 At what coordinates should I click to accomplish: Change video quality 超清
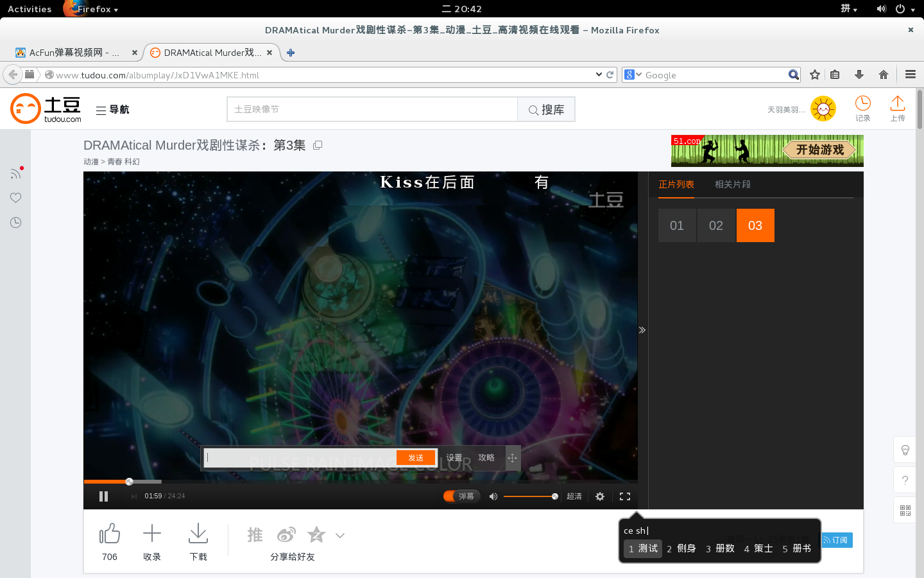point(574,496)
